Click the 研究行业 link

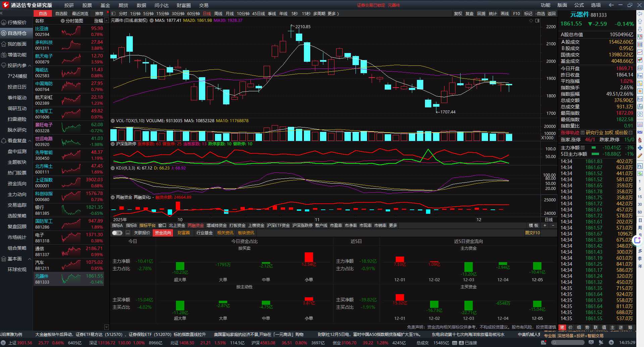click(595, 133)
